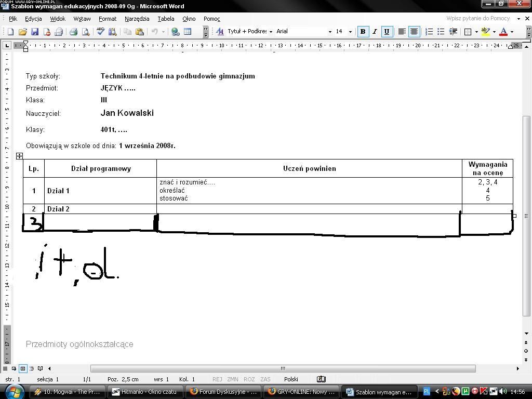Toggle italic formatting
The height and width of the screenshot is (399, 532).
375,32
